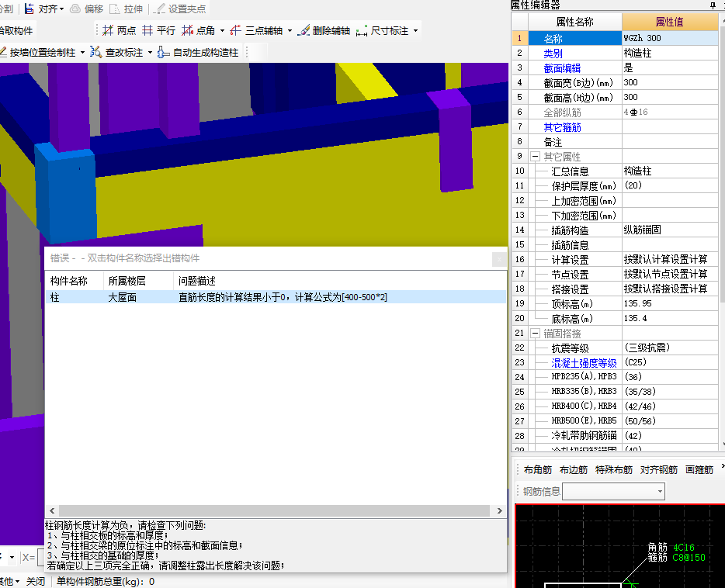This screenshot has width=725, height=588.
Task: Open the 对齐 dropdown arrow
Action: [61, 9]
